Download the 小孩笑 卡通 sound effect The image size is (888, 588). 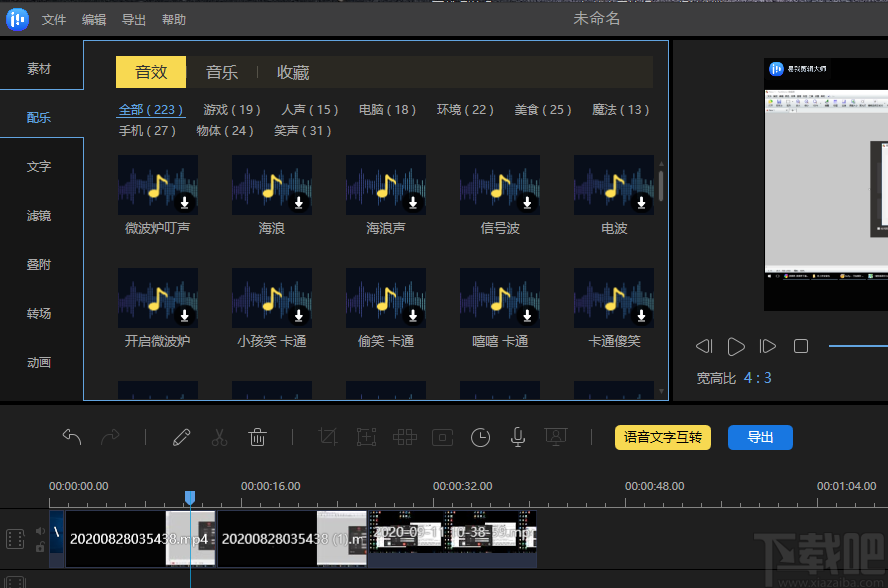point(298,315)
